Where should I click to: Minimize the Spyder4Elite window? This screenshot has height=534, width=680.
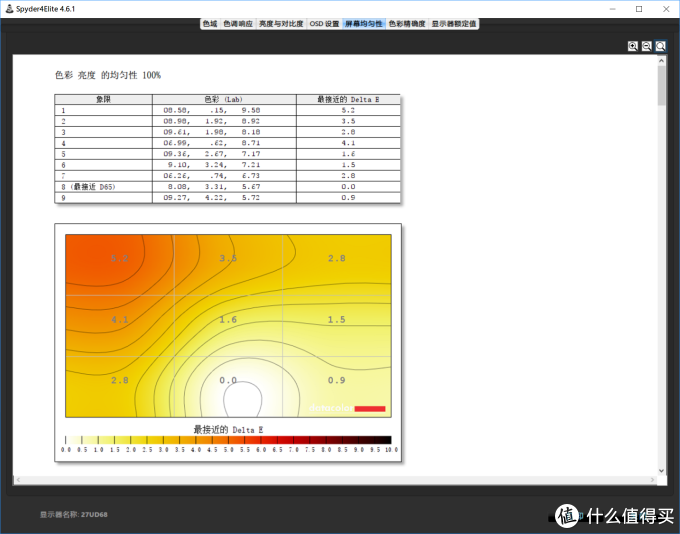coord(612,9)
